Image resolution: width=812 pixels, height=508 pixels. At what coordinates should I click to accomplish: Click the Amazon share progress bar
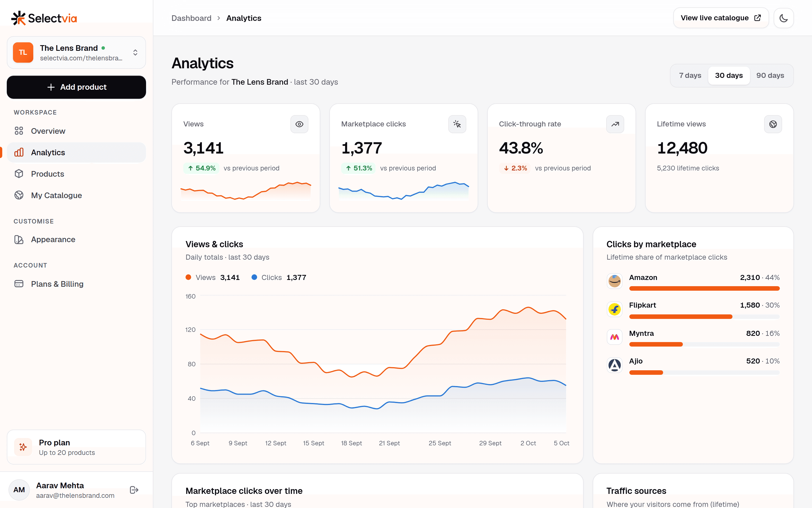tap(704, 288)
